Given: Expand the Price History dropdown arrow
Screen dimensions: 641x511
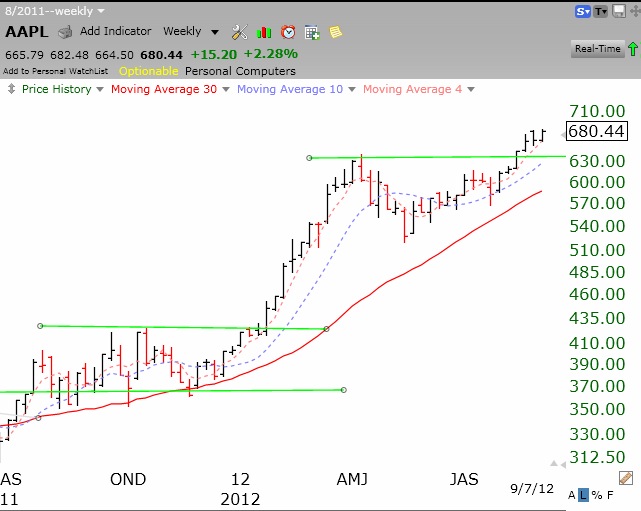Looking at the screenshot, I should (100, 90).
